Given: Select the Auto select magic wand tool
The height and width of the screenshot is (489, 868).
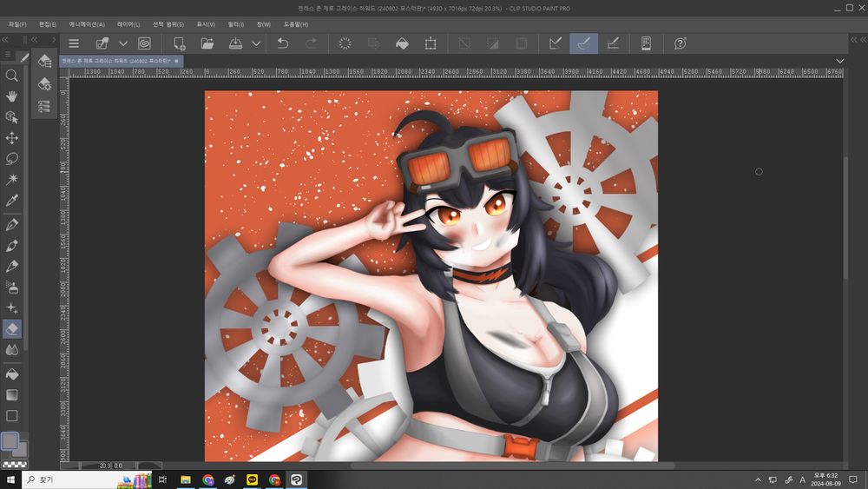Looking at the screenshot, I should (x=11, y=179).
